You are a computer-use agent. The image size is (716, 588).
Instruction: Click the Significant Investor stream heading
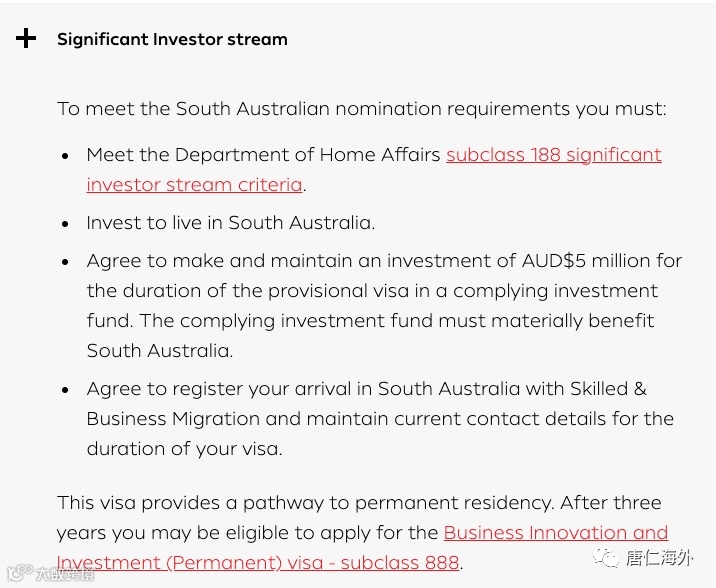tap(172, 40)
